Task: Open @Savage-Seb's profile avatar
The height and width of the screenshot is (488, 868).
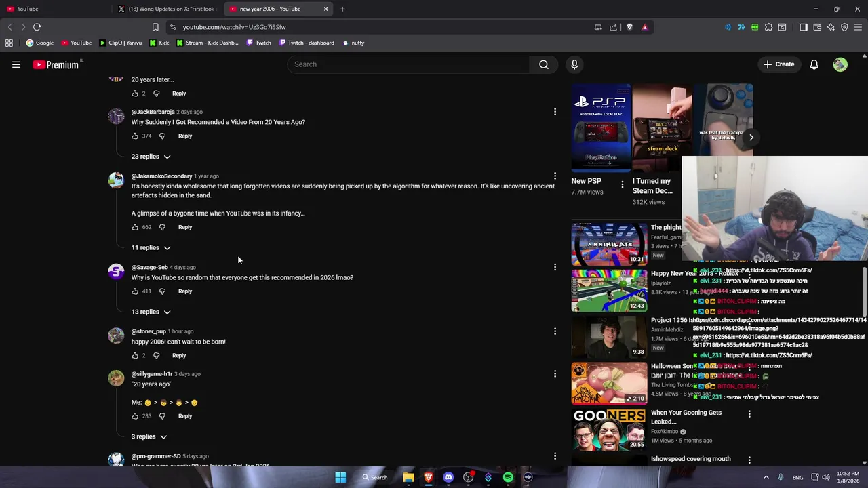Action: [116, 272]
